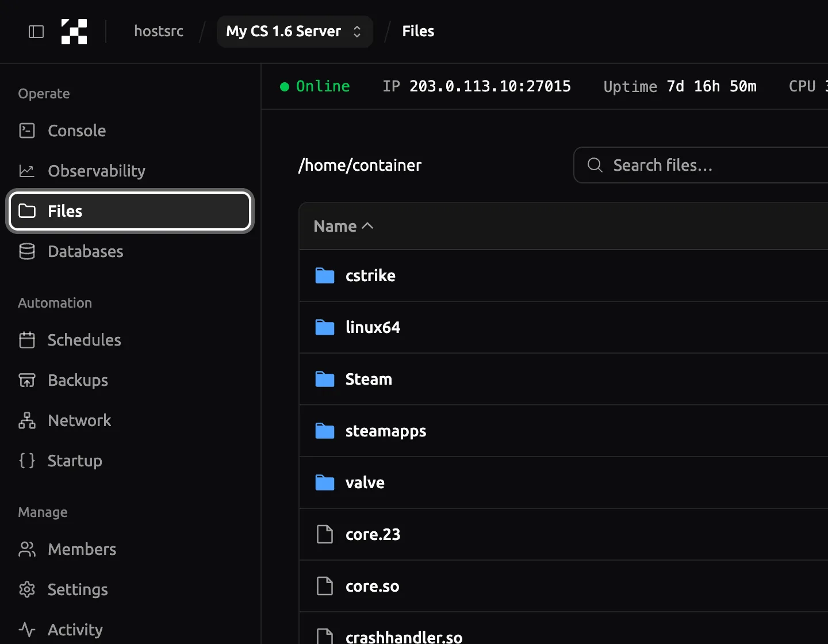The image size is (828, 644).
Task: Click the Backups archive icon
Action: pos(27,380)
